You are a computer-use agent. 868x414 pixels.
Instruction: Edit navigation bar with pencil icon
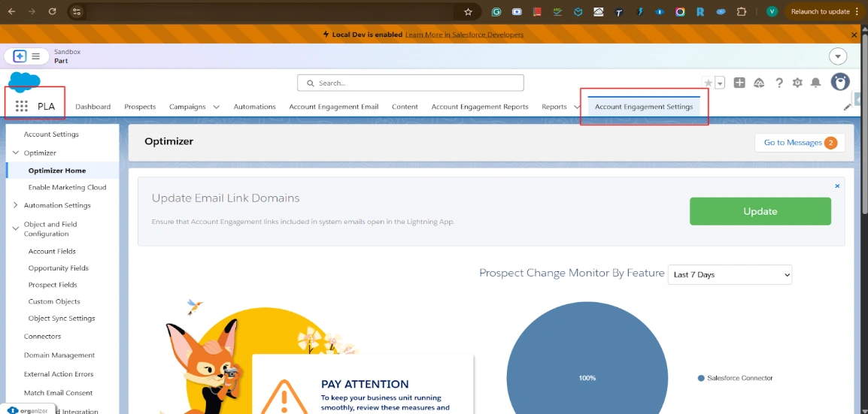click(x=847, y=107)
